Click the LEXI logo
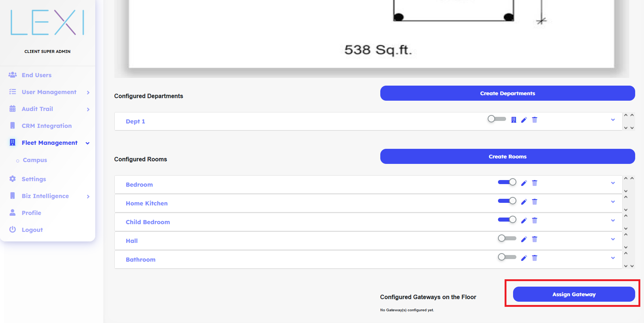 [47, 23]
